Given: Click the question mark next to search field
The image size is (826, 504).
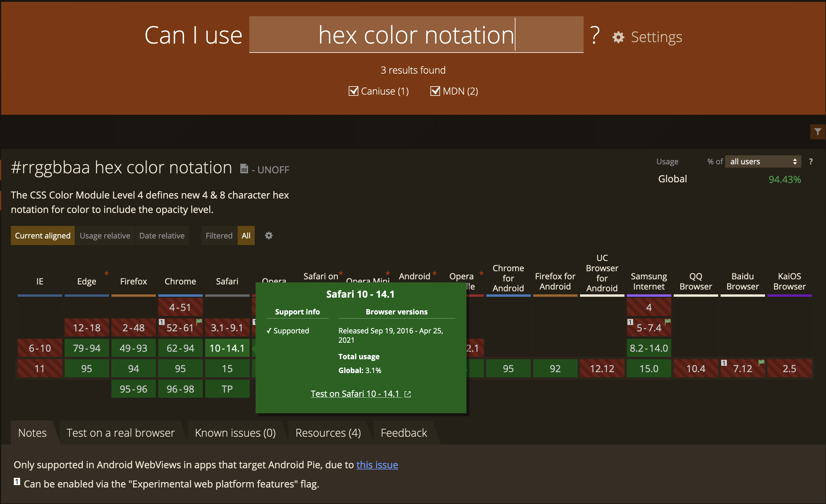Looking at the screenshot, I should (x=595, y=35).
